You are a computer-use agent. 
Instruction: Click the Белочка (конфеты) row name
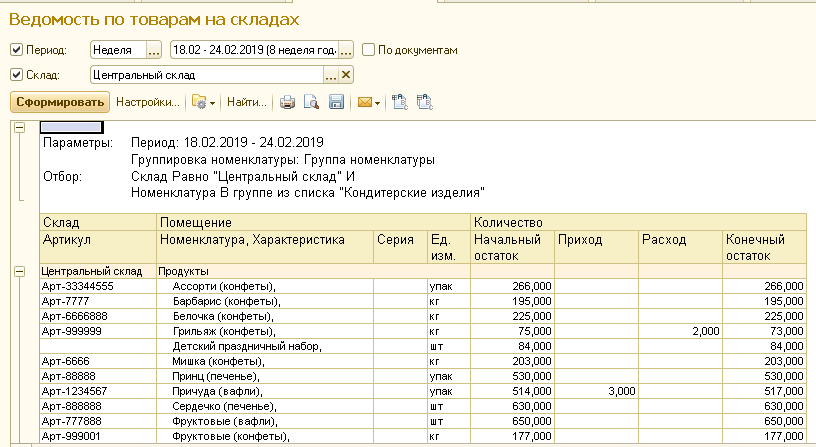coord(223,316)
